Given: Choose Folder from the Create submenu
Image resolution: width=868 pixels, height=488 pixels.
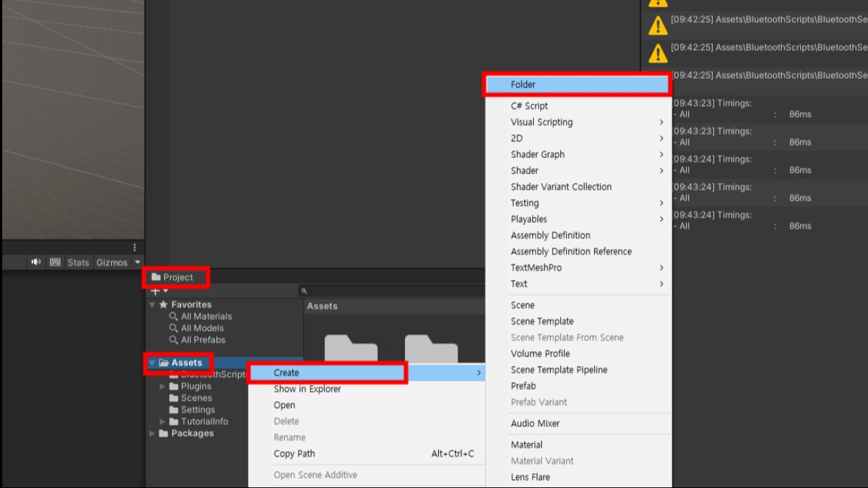Looking at the screenshot, I should tap(523, 85).
